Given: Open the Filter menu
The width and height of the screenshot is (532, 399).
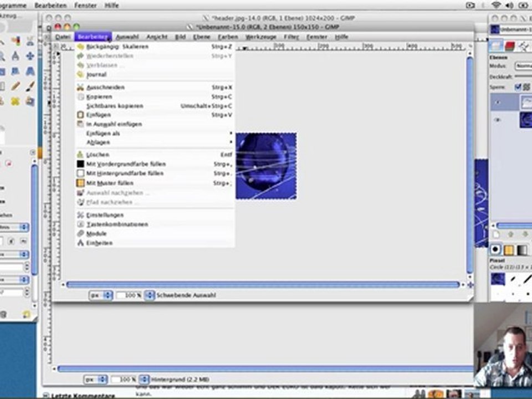Looking at the screenshot, I should (291, 37).
